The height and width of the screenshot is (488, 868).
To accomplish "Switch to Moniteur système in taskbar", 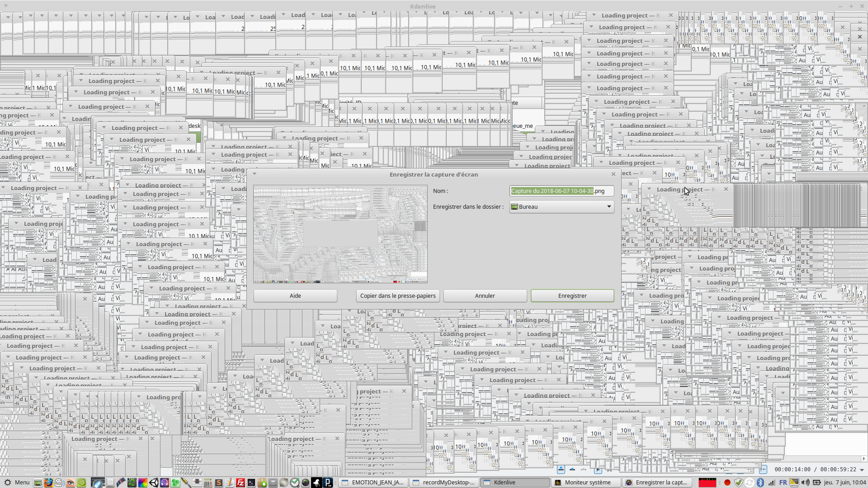I will click(585, 483).
